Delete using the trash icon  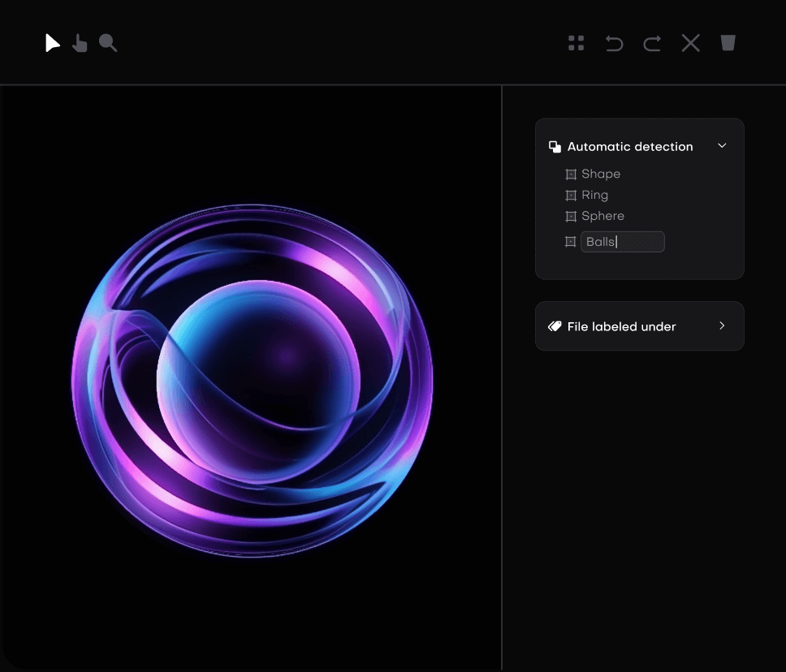pos(728,43)
